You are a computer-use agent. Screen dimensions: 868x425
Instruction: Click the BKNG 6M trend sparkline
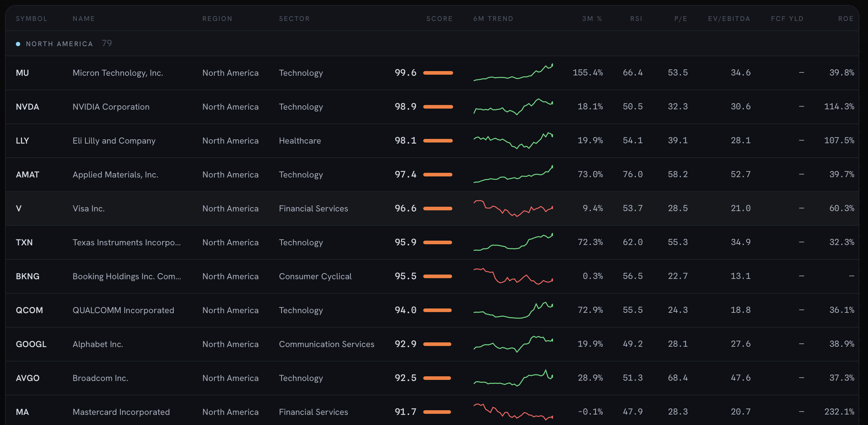(513, 276)
